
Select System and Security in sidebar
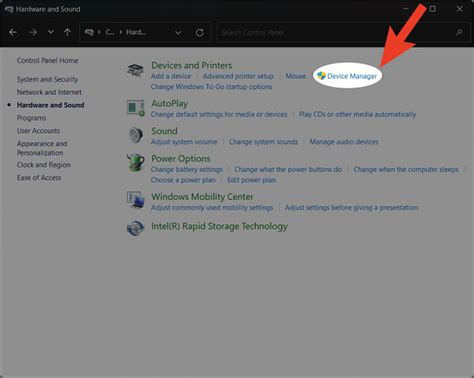tap(47, 79)
